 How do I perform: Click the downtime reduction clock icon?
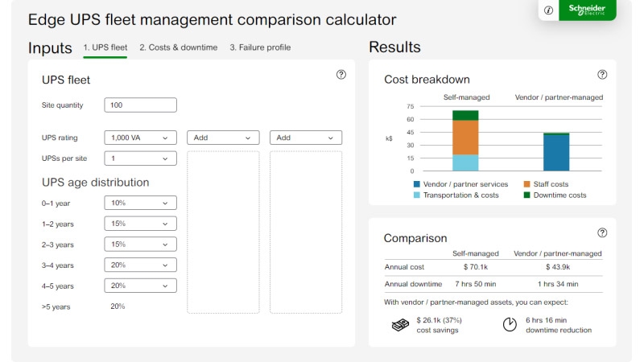[510, 324]
